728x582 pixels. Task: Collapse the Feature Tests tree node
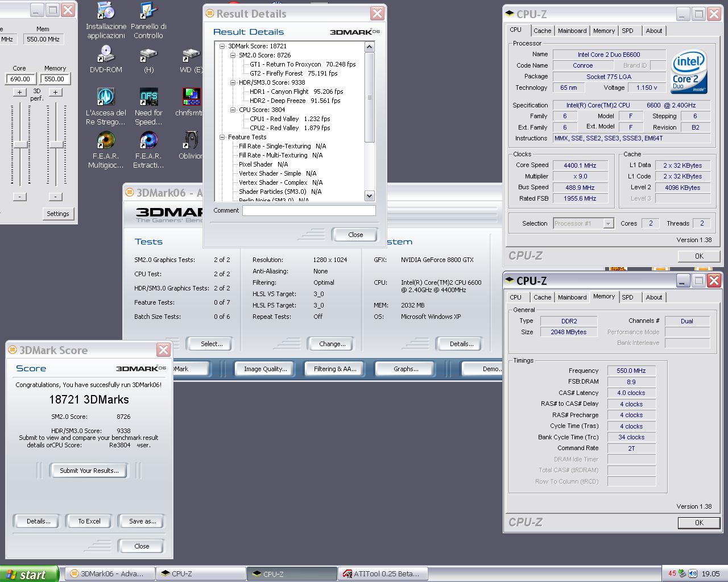pos(222,137)
